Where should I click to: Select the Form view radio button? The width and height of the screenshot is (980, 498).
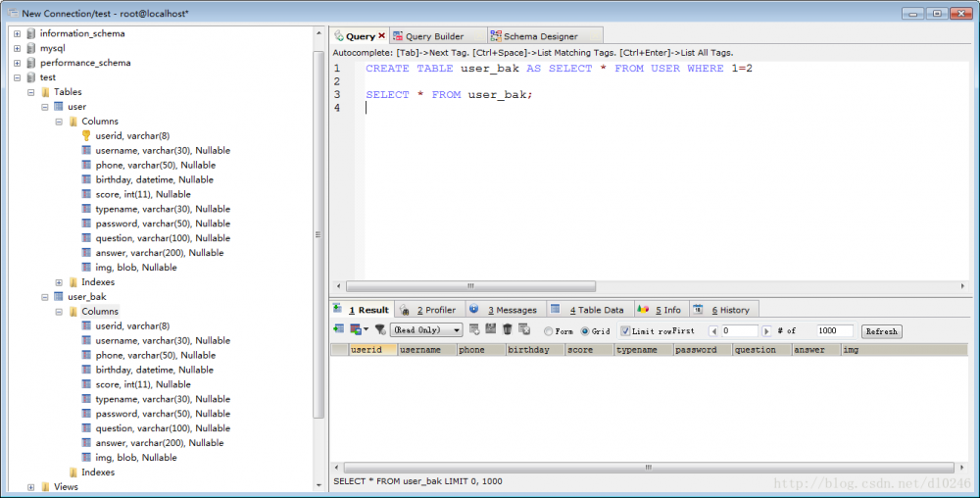coord(548,331)
